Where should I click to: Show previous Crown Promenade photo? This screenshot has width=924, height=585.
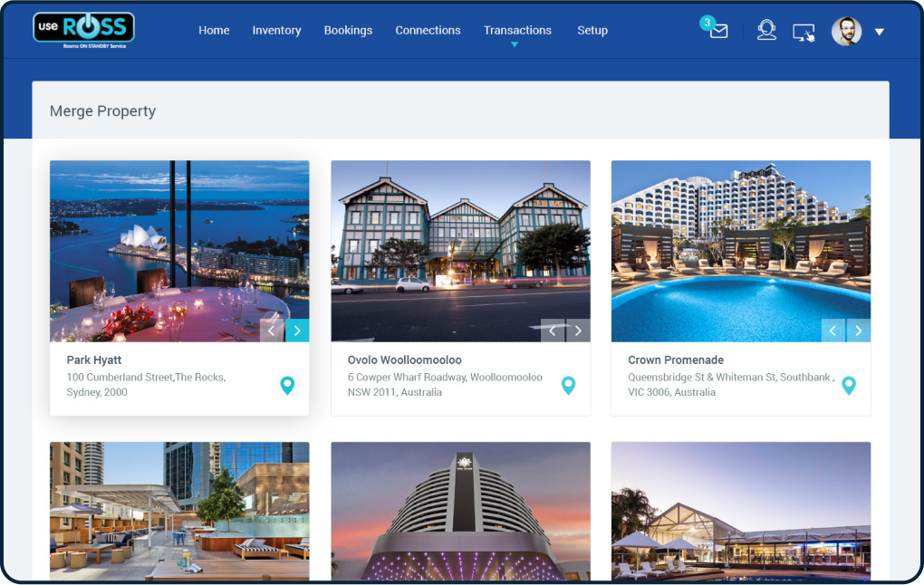click(x=833, y=331)
